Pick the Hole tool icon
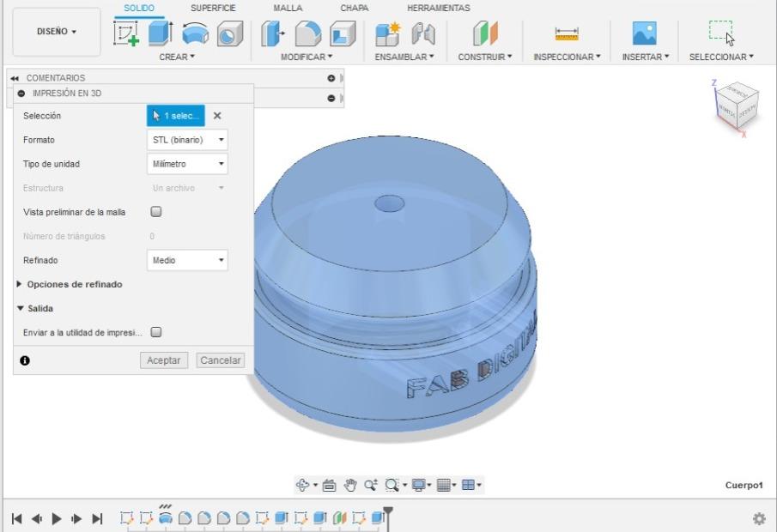 [x=230, y=33]
